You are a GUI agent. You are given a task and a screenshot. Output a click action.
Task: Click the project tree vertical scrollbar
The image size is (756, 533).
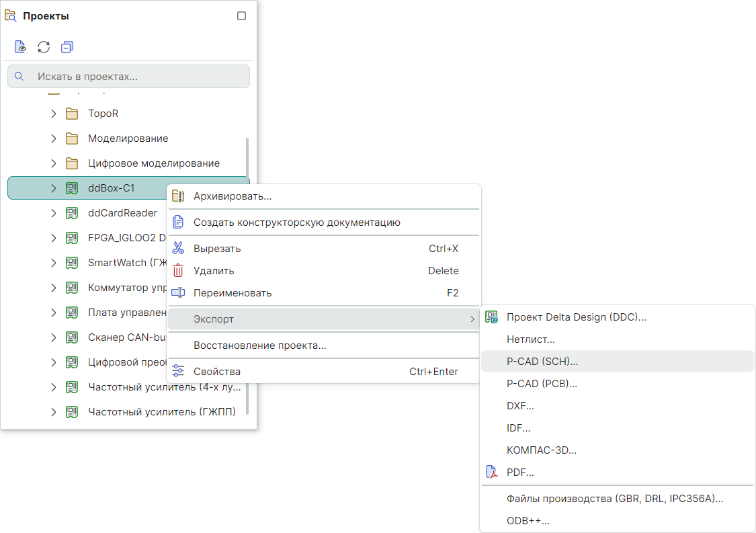pyautogui.click(x=247, y=269)
